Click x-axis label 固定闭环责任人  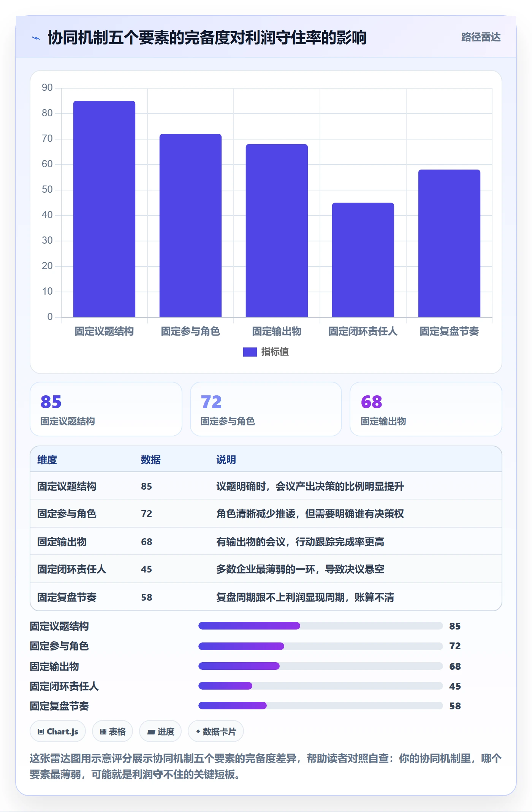363,331
